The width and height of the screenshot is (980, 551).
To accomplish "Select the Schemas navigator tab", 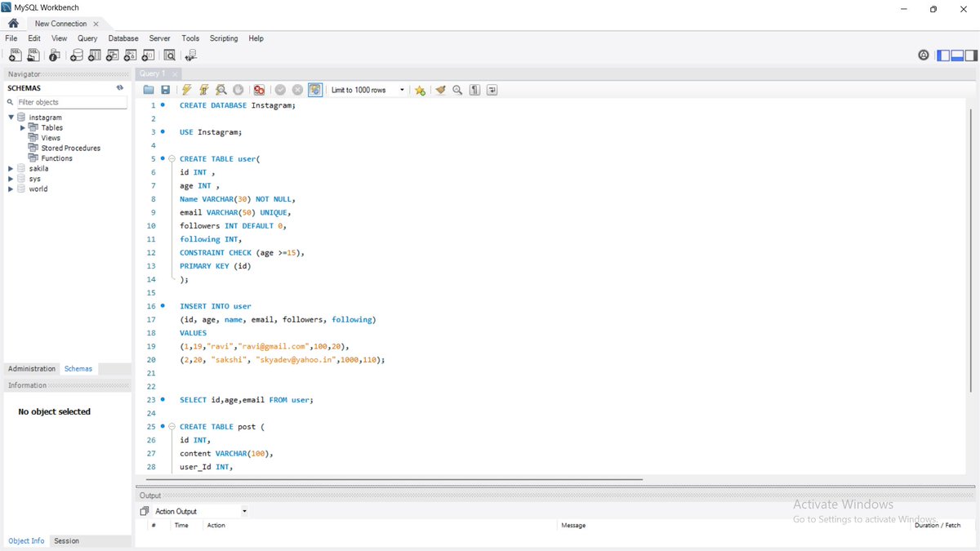I will coord(78,369).
